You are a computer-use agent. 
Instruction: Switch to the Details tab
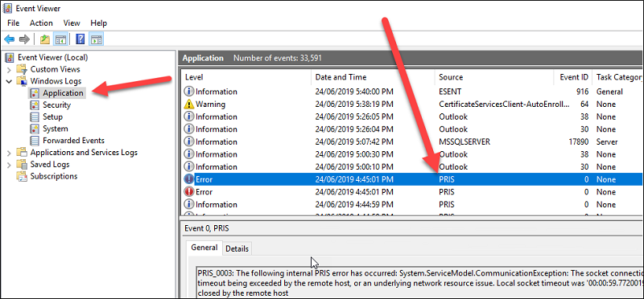point(237,248)
